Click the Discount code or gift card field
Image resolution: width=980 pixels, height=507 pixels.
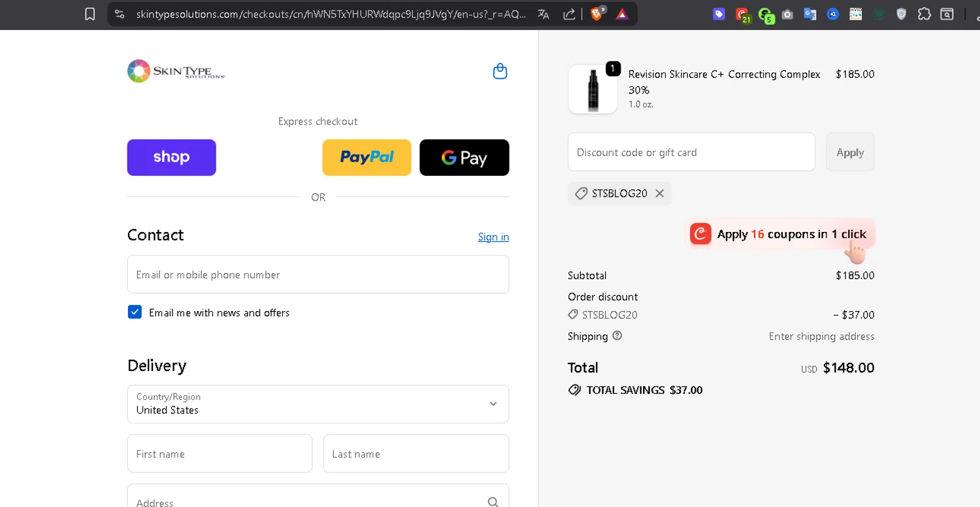tap(691, 152)
